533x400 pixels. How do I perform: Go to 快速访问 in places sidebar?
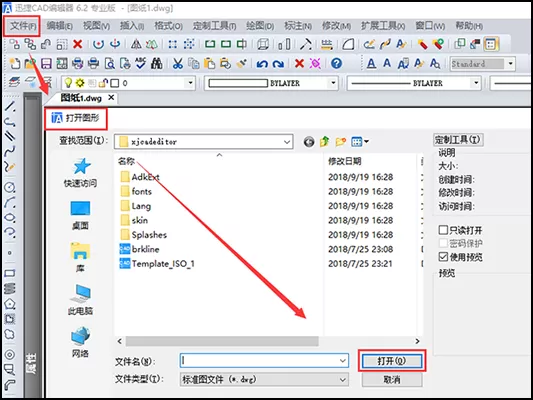pyautogui.click(x=81, y=173)
